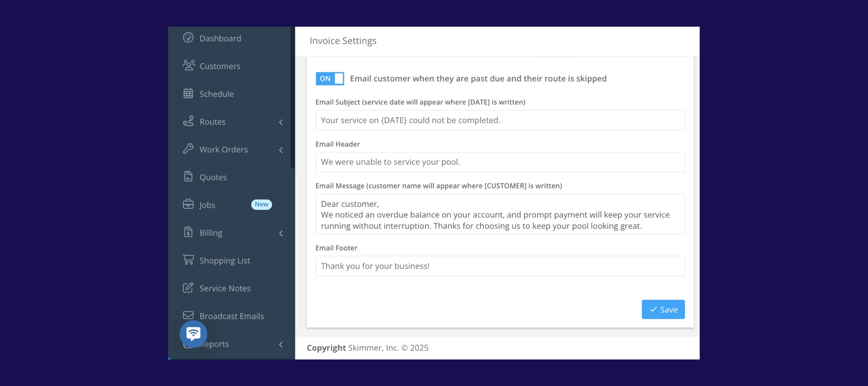Viewport: 868px width, 386px height.
Task: Click into the Email Subject field
Action: click(500, 120)
